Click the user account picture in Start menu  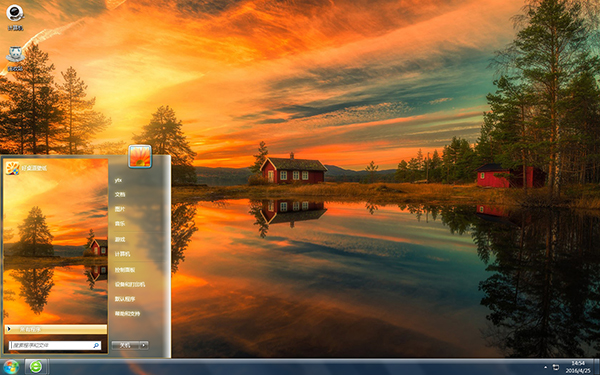click(140, 157)
